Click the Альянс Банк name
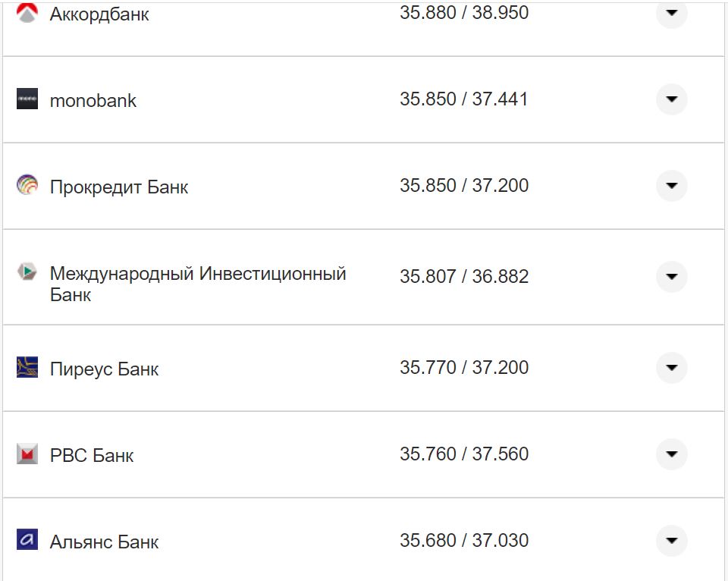The height and width of the screenshot is (581, 728). 104,541
